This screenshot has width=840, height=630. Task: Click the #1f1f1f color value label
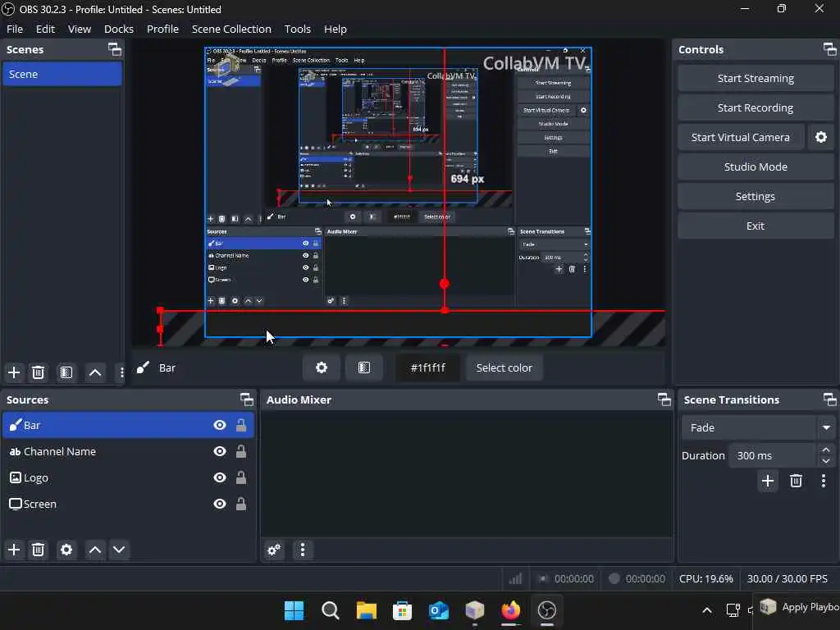[427, 367]
